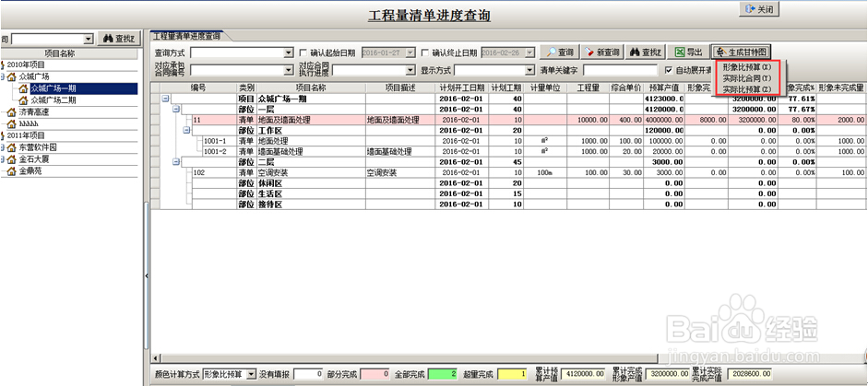Open the 对应合同执行进度 dropdown
Viewport: 868px width, 386px height.
coord(410,70)
